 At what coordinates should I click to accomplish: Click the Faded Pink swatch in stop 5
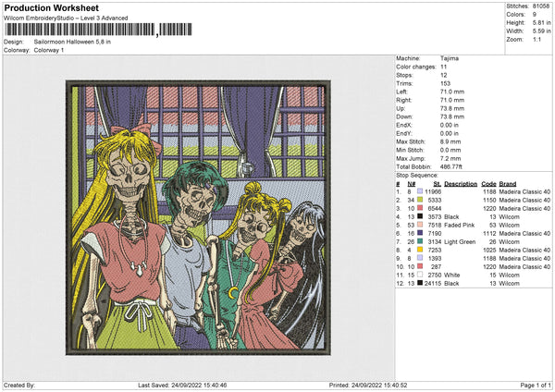click(x=420, y=225)
